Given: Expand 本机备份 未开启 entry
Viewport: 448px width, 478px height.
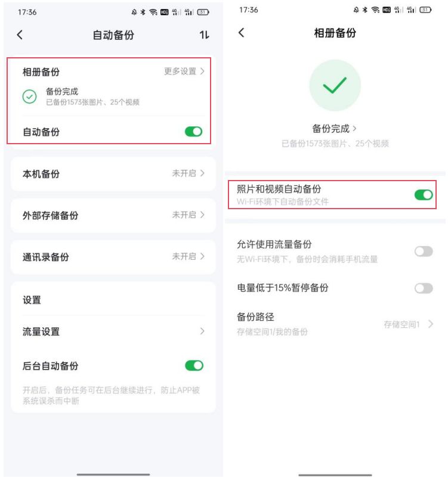Looking at the screenshot, I should 113,174.
